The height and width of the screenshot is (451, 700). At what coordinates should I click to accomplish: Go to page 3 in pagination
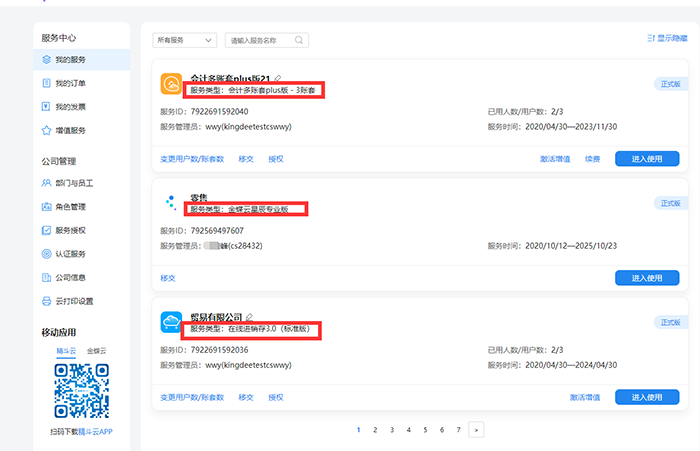tap(392, 430)
